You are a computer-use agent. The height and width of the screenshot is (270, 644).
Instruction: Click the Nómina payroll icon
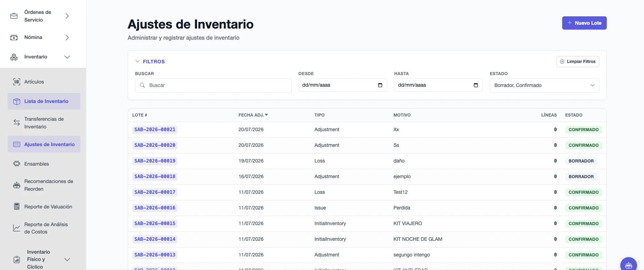click(x=14, y=38)
